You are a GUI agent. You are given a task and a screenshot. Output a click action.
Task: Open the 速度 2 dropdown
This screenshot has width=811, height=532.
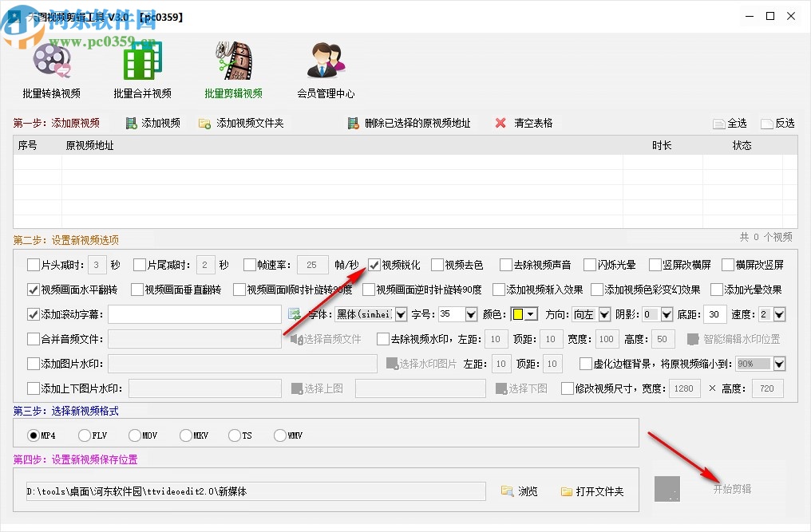pos(779,313)
